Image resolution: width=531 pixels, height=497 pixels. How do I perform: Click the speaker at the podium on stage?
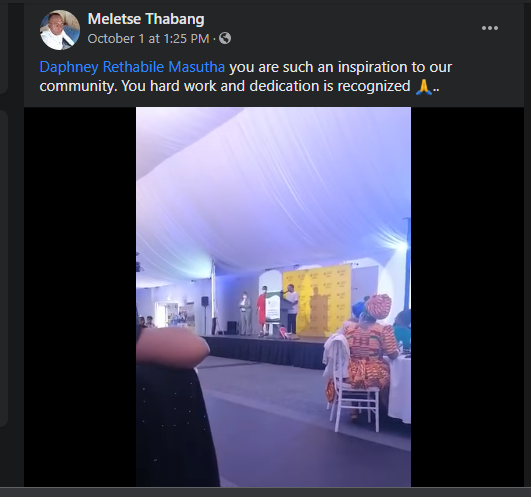pyautogui.click(x=292, y=309)
